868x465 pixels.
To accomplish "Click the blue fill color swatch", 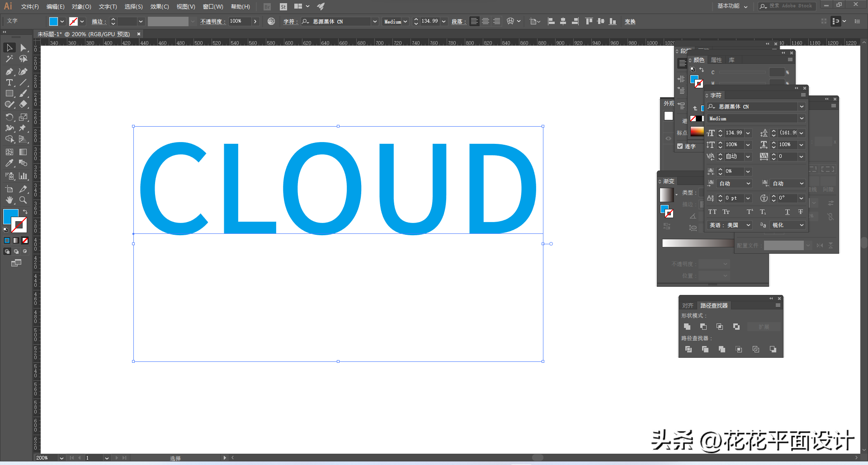I will point(11,216).
